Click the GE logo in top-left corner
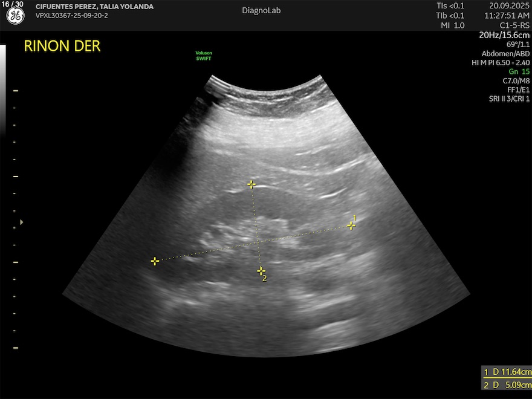532x399 pixels. click(15, 17)
